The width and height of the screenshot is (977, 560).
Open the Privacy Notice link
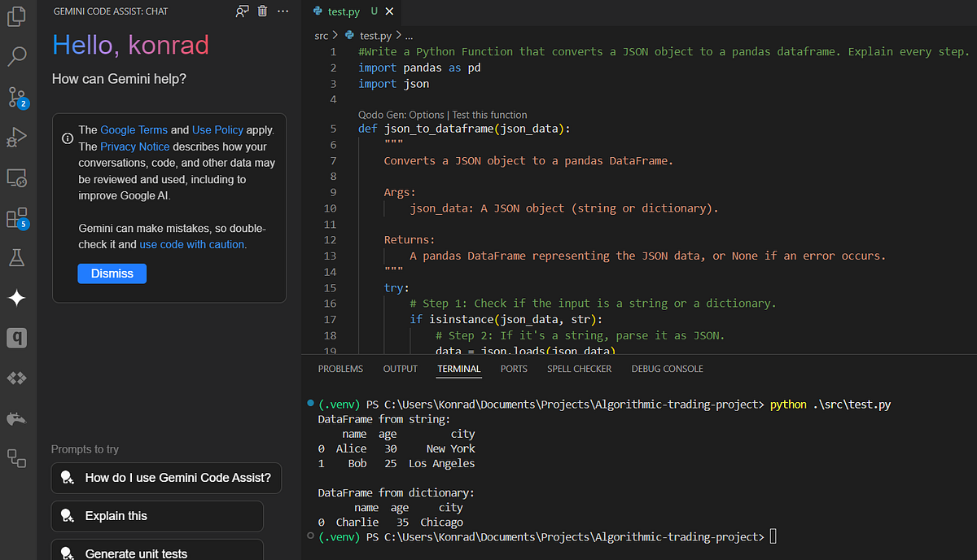[135, 146]
